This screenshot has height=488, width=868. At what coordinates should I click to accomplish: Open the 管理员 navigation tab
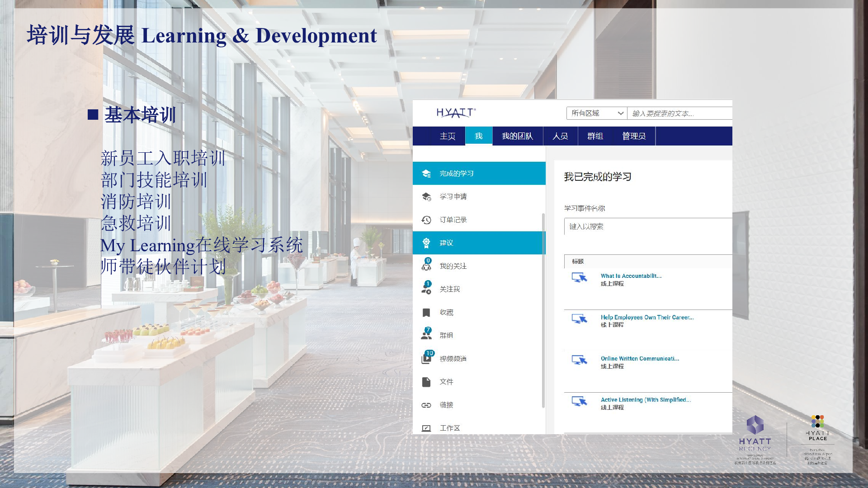pos(633,136)
